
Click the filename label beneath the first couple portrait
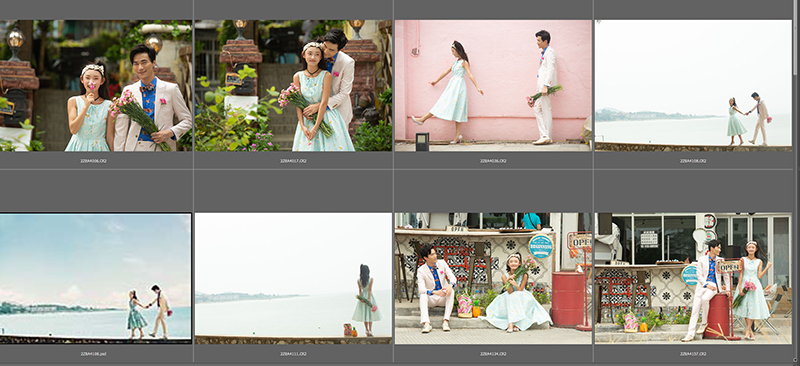click(93, 161)
